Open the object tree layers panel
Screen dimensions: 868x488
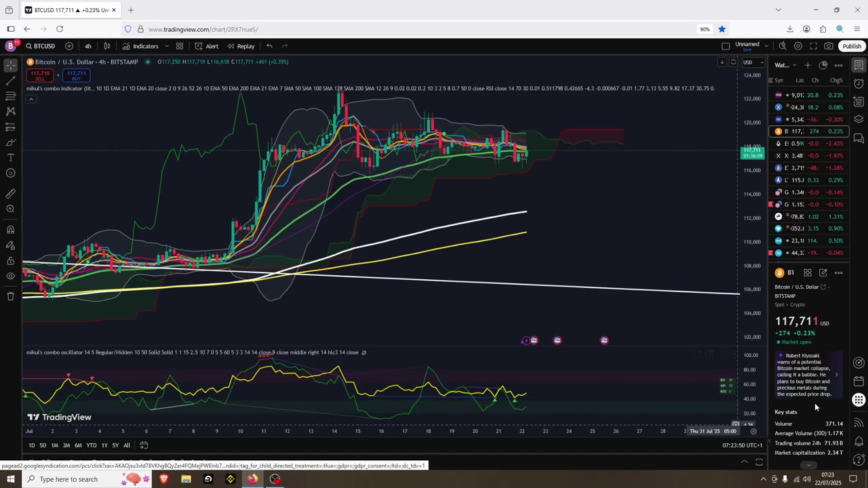(859, 120)
